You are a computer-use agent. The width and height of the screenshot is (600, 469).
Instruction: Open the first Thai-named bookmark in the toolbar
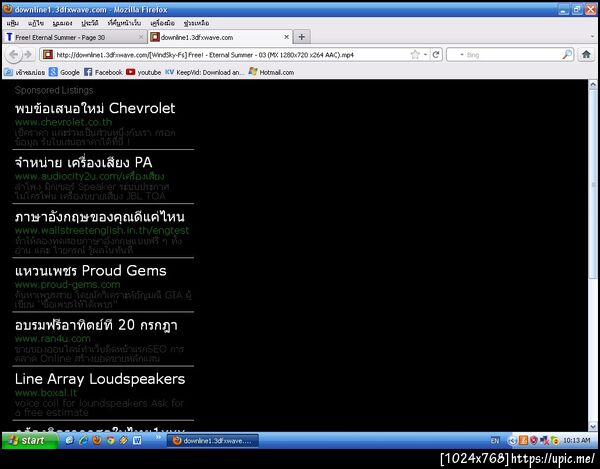coord(25,72)
